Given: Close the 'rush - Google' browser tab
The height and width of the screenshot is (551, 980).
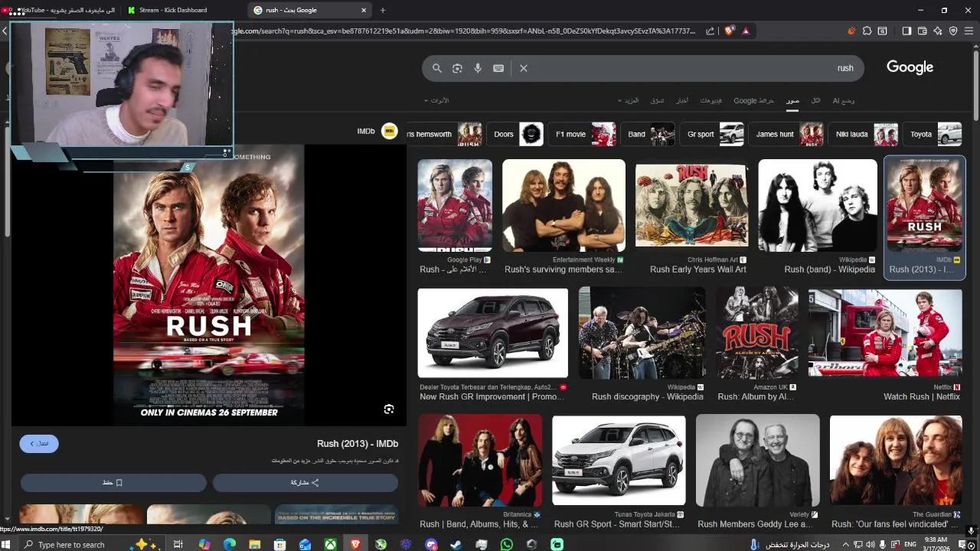Looking at the screenshot, I should click(363, 10).
